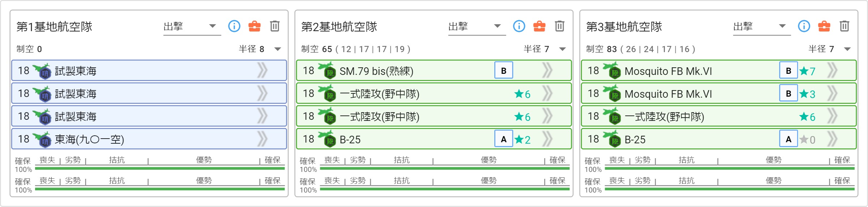Open briefcase preset icon for 第1基地航空隊
This screenshot has height=207, width=868.
[254, 26]
